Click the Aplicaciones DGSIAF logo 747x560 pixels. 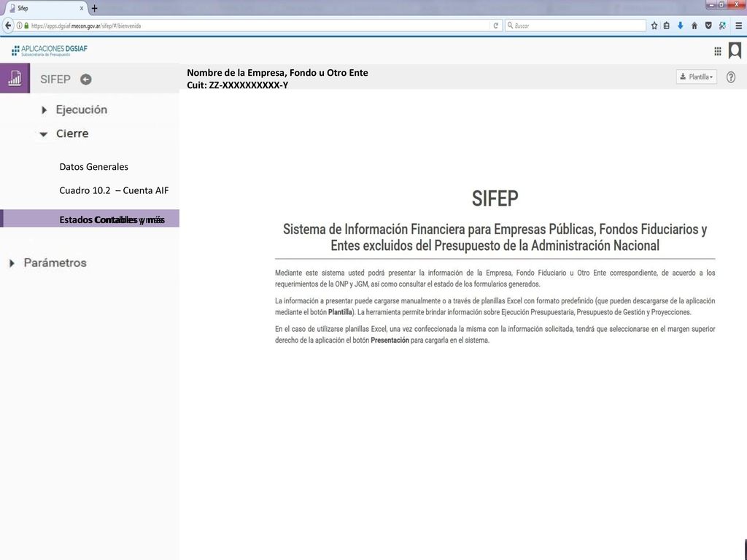tap(50, 50)
